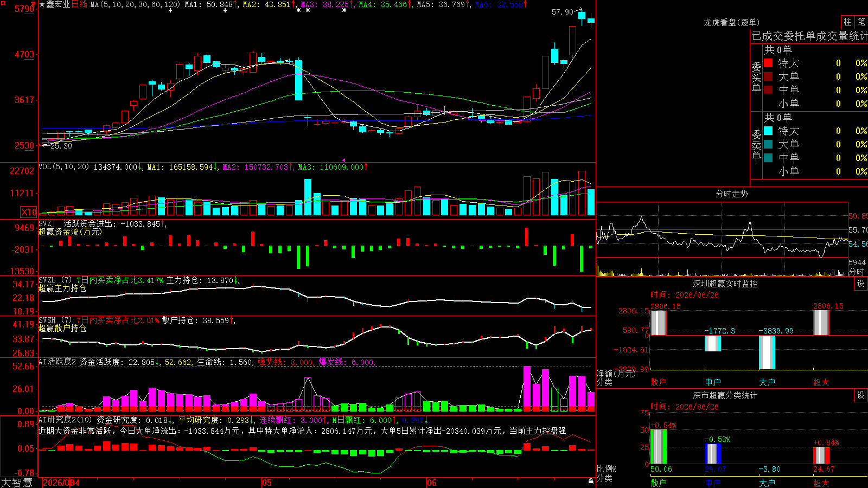Click the blue MA6: 32.558 value
The image size is (868, 488).
tap(500, 4)
